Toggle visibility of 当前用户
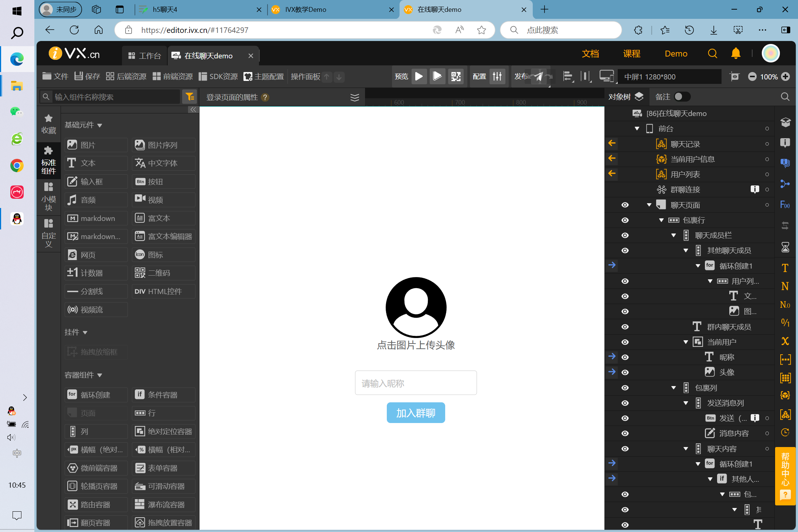 point(625,342)
